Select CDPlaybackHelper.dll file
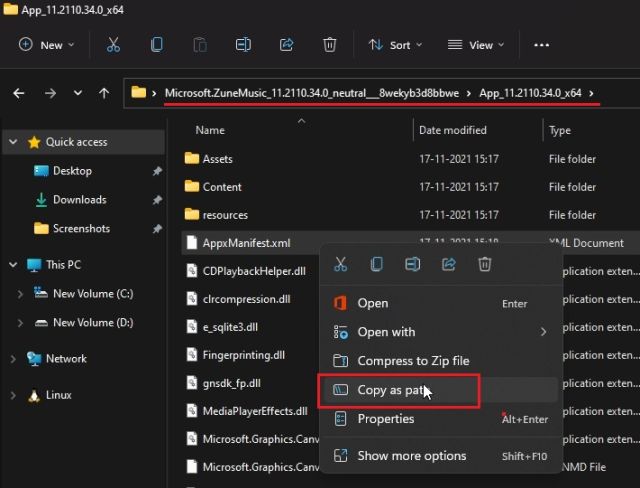This screenshot has width=640, height=488. click(x=254, y=271)
